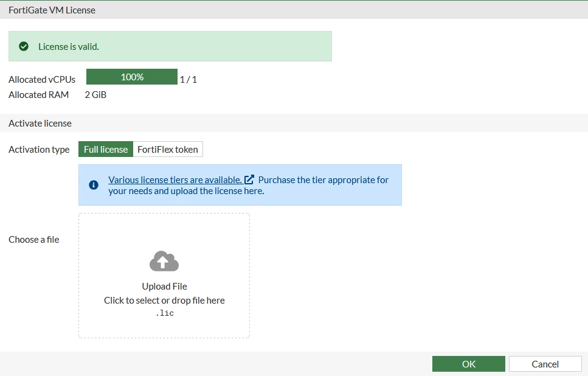Screen dimensions: 588x376
Task: Click the 'Choose a file' label
Action: pos(34,239)
